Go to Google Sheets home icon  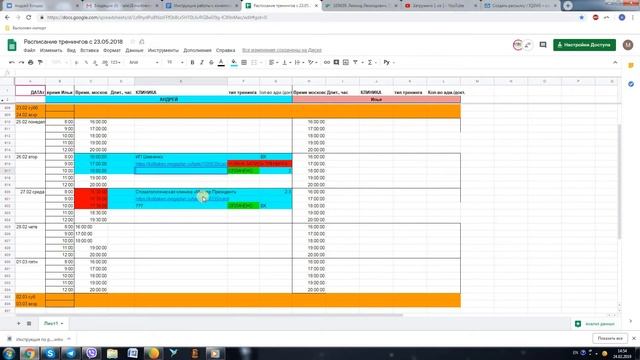[12, 45]
